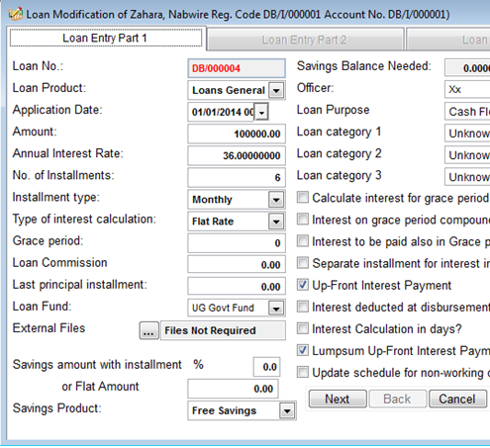Uncheck Up-Front Interest Payment checkbox
Image resolution: width=490 pixels, height=448 pixels.
[303, 285]
